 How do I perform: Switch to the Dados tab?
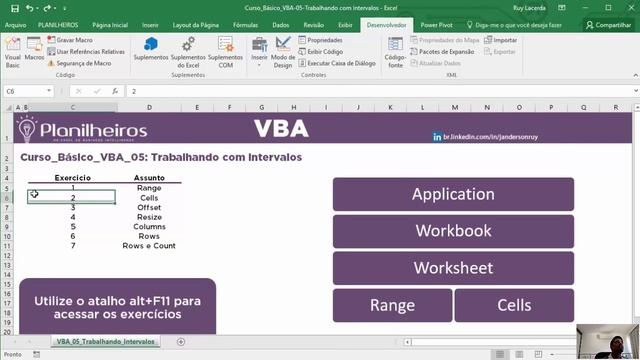pos(280,25)
